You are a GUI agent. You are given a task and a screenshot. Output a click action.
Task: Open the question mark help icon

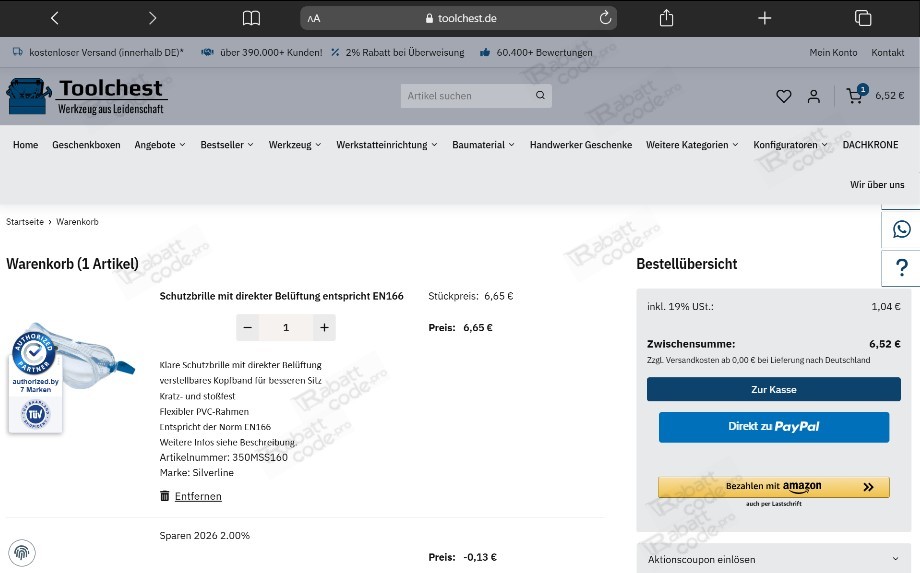click(x=902, y=268)
